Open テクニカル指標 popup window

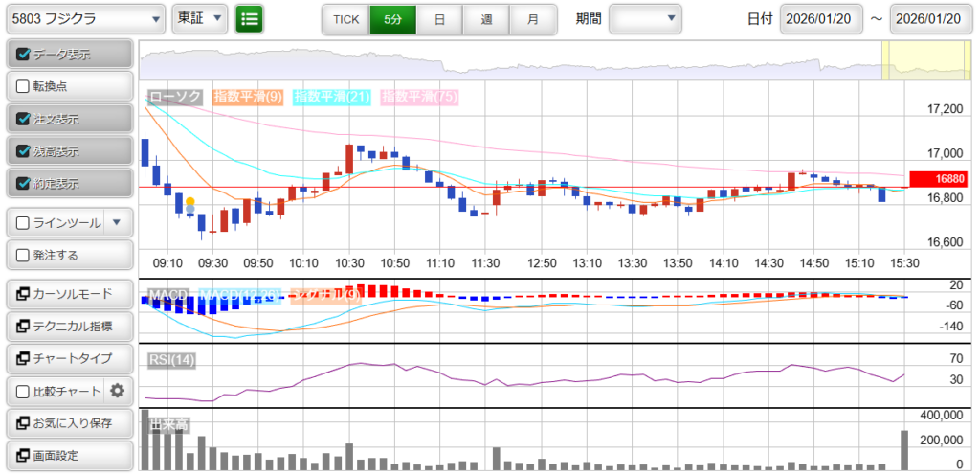[67, 326]
